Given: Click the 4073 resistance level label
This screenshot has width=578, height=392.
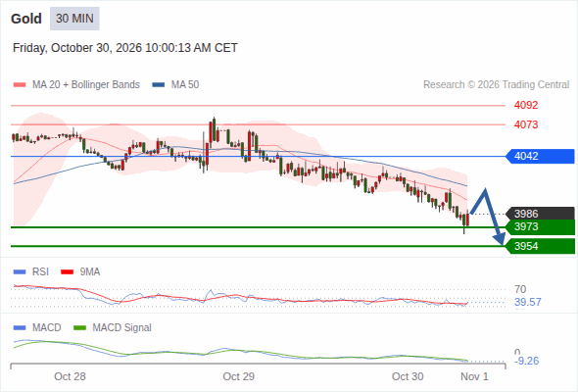Looking at the screenshot, I should (526, 124).
